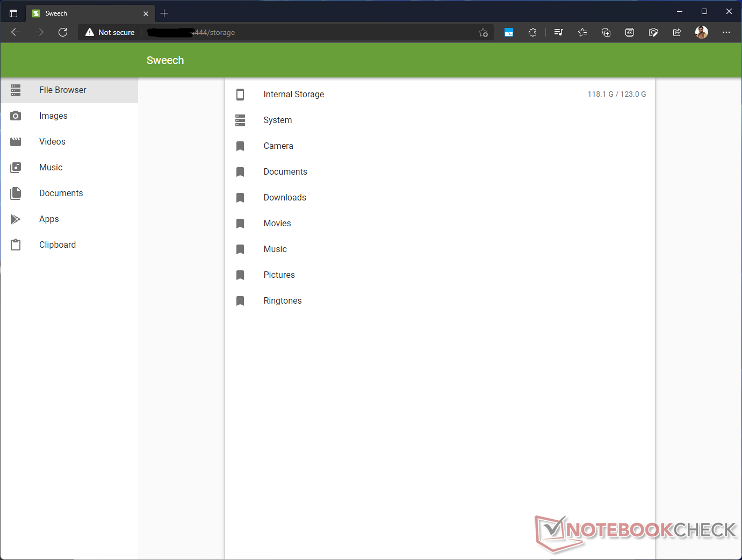Click the browser back button

16,32
